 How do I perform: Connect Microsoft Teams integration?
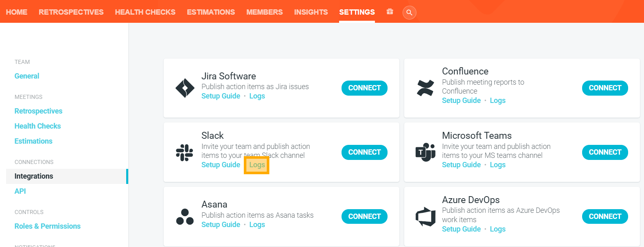point(605,152)
